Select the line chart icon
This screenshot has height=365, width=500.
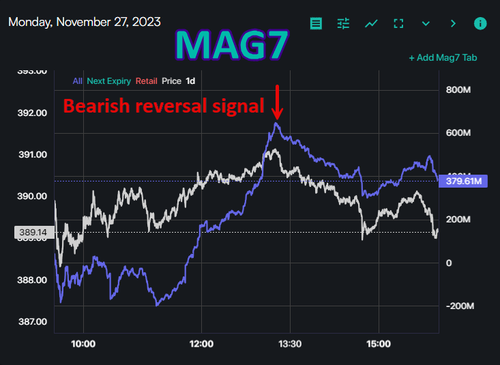[x=371, y=24]
